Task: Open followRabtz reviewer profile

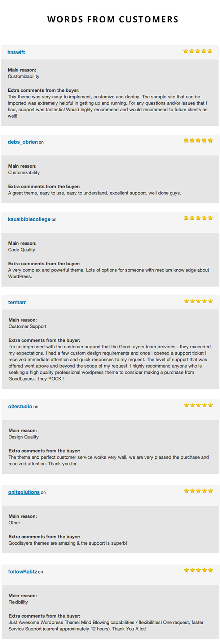Action: (22, 572)
